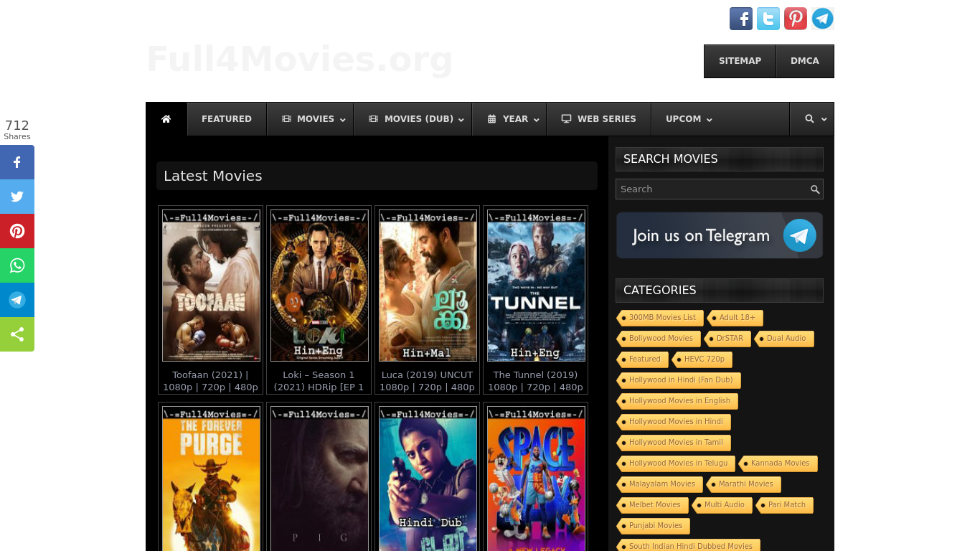Click the magnifier icon in search box
This screenshot has height=551, width=980.
pyautogui.click(x=815, y=189)
